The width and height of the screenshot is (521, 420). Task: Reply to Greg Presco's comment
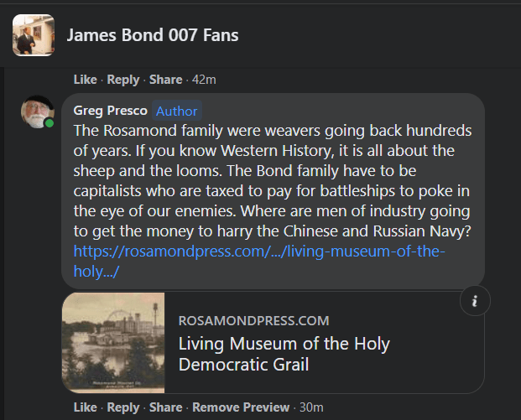[x=123, y=407]
